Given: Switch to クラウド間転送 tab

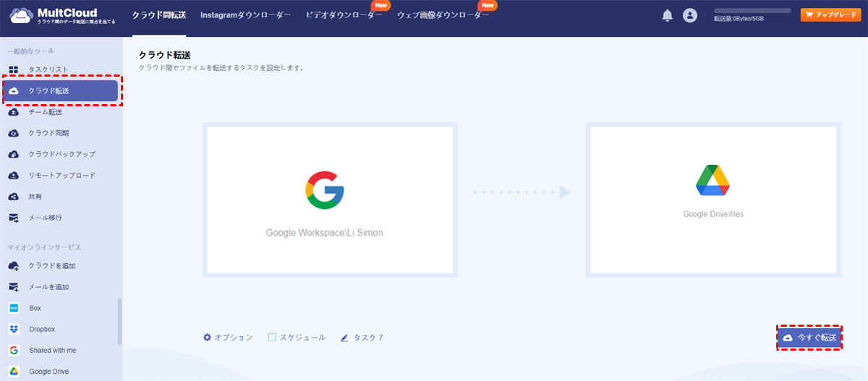Looking at the screenshot, I should (x=159, y=15).
